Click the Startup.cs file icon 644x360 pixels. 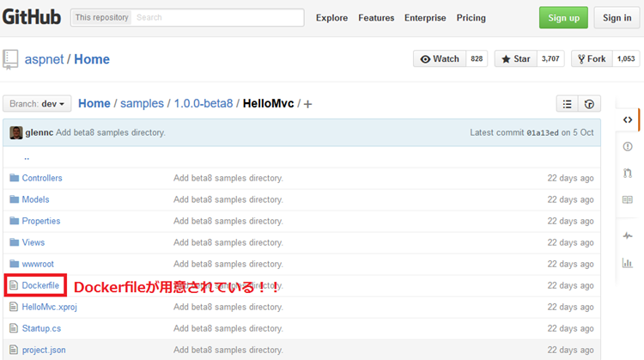click(x=14, y=328)
